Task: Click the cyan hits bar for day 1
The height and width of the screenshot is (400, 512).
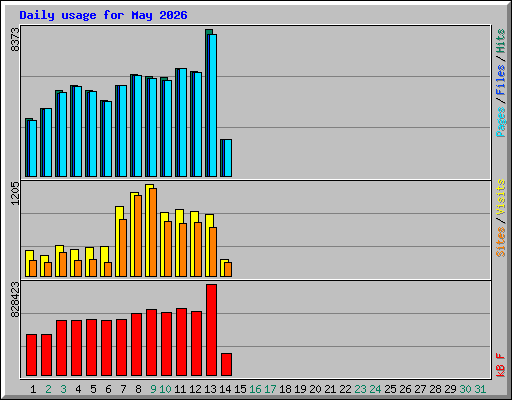Action: pyautogui.click(x=33, y=149)
